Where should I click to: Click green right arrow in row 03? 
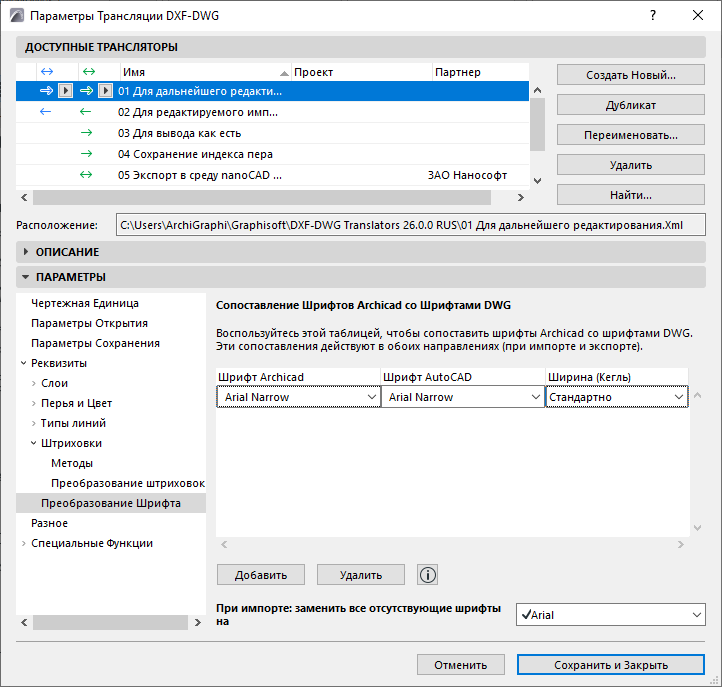[86, 133]
